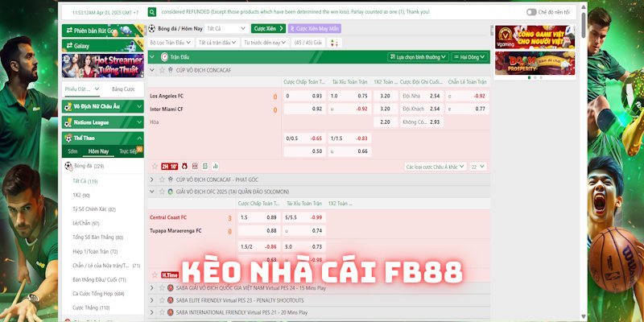The width and height of the screenshot is (644, 322).
Task: Select Cược Thắng (110) in sidebar
Action: (91, 308)
